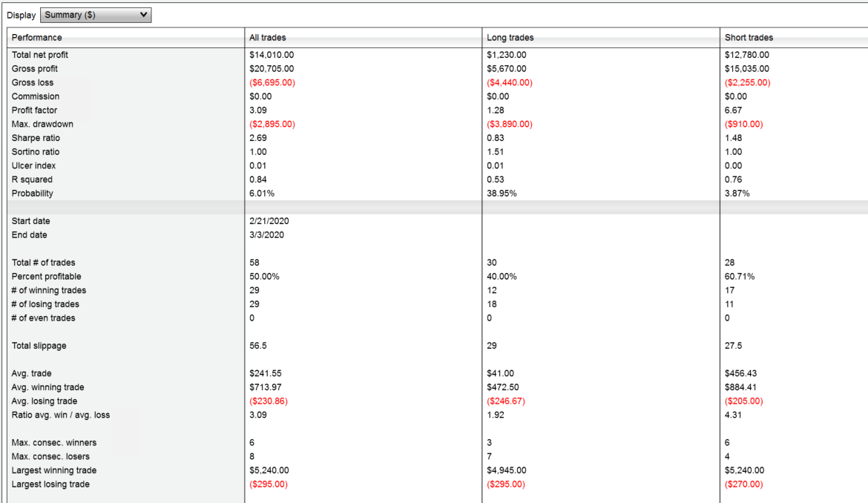Select the Ulcer index row label
Screen dimensions: 868x503
click(33, 165)
